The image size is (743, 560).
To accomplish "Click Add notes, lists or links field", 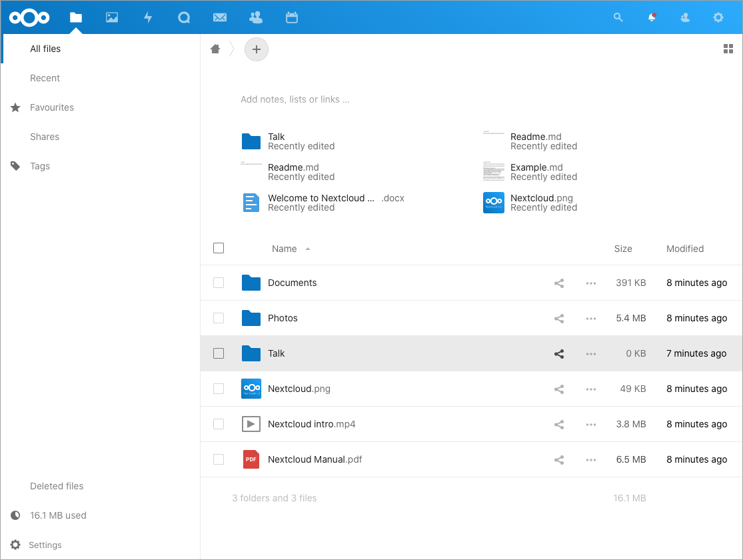I will (295, 99).
